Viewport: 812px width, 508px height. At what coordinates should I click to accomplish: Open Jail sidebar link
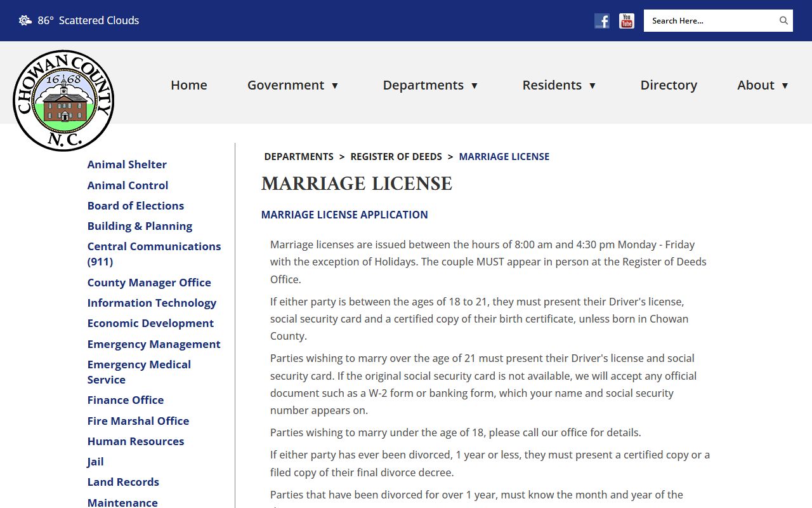[x=96, y=462]
